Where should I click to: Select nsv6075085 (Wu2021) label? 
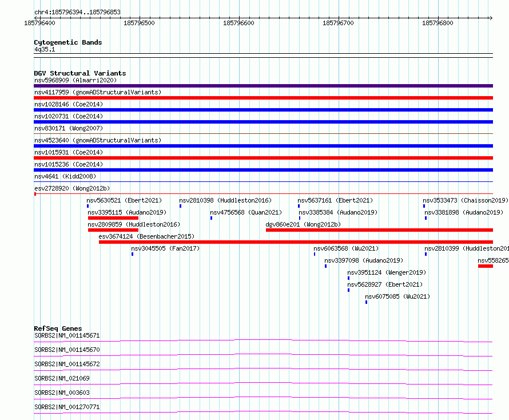click(397, 296)
